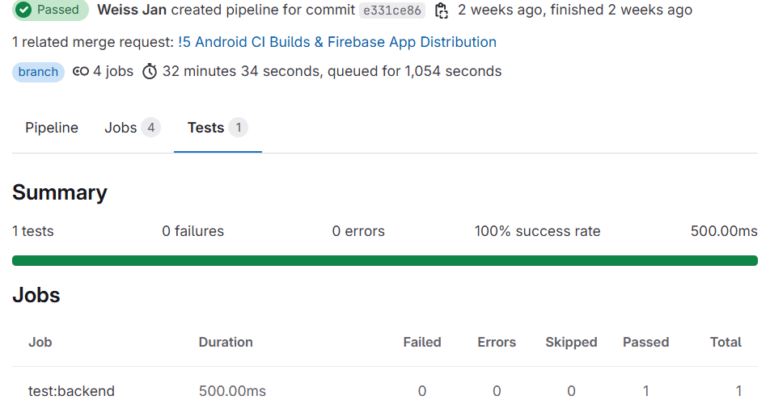Click the Jobs tab count badge
The height and width of the screenshot is (400, 770).
pos(151,128)
